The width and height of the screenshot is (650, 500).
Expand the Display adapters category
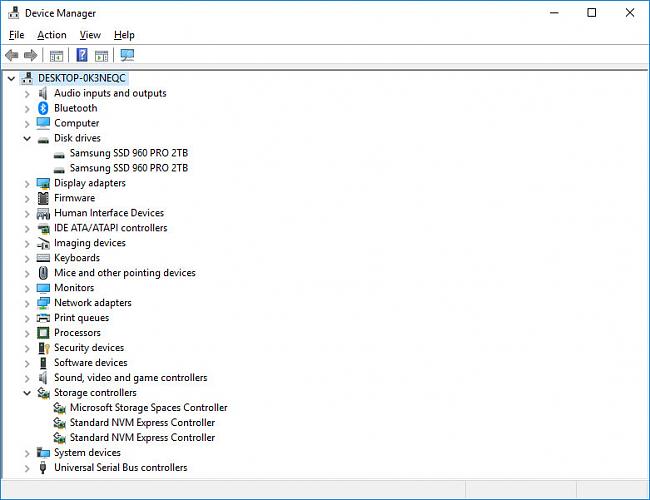27,183
